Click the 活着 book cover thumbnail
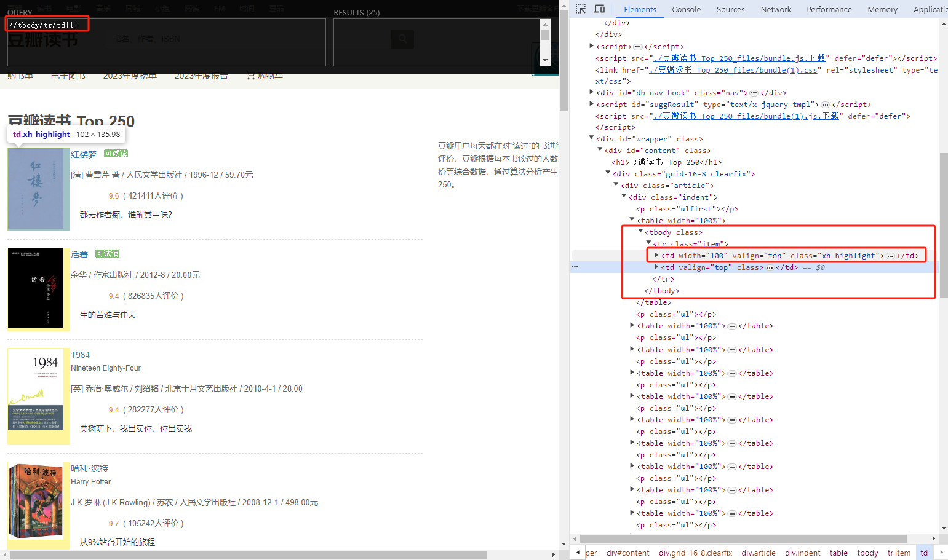The image size is (948, 560). 36,288
